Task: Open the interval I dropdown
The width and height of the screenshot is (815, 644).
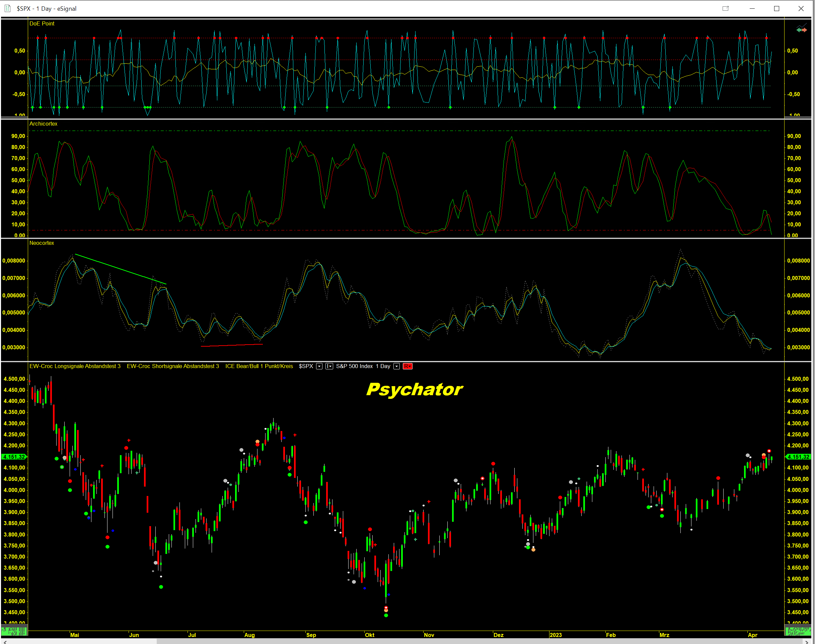Action: tap(329, 366)
